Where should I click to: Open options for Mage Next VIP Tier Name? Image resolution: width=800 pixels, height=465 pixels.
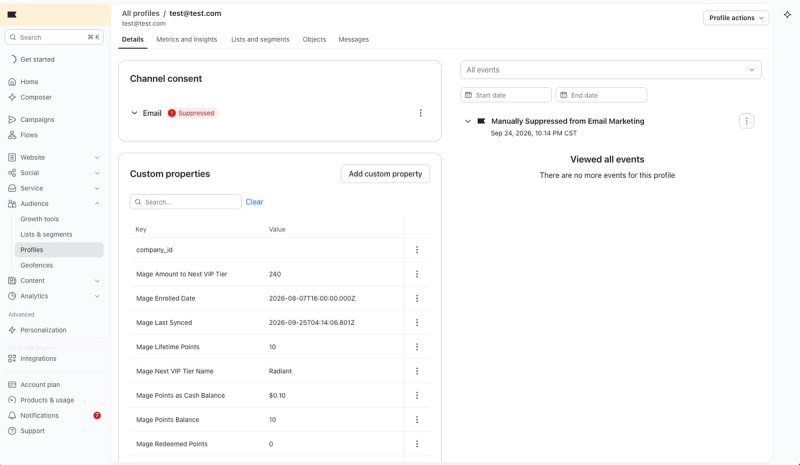tap(417, 371)
